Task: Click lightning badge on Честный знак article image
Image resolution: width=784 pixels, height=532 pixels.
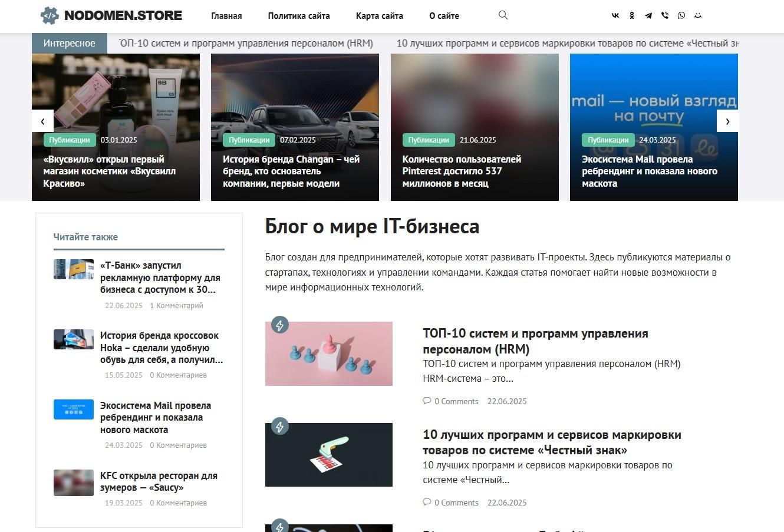Action: point(280,426)
